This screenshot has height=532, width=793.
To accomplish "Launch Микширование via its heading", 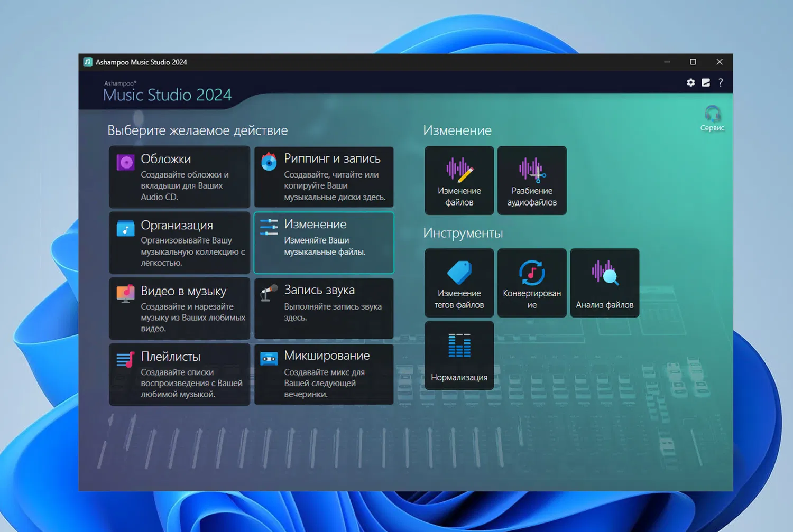I will [x=327, y=356].
